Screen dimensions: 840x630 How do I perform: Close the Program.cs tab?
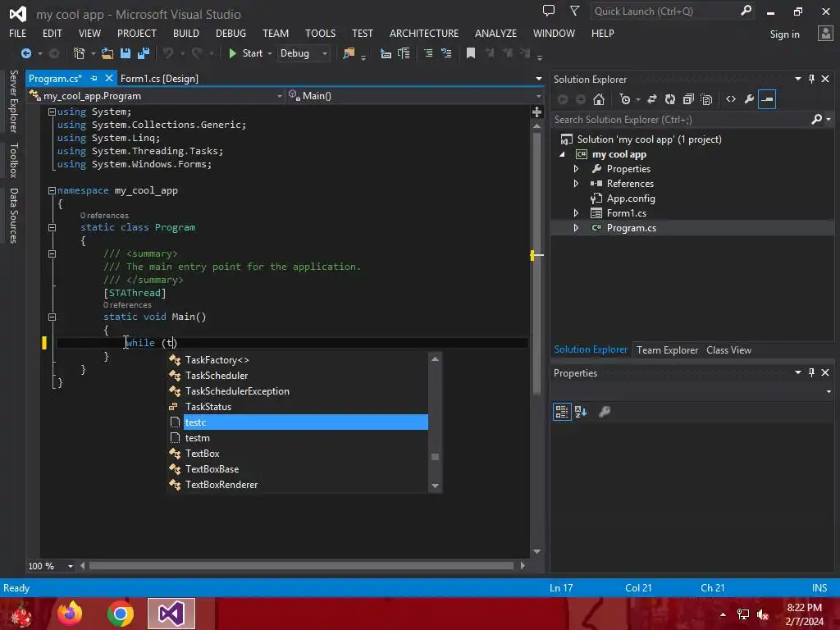109,78
